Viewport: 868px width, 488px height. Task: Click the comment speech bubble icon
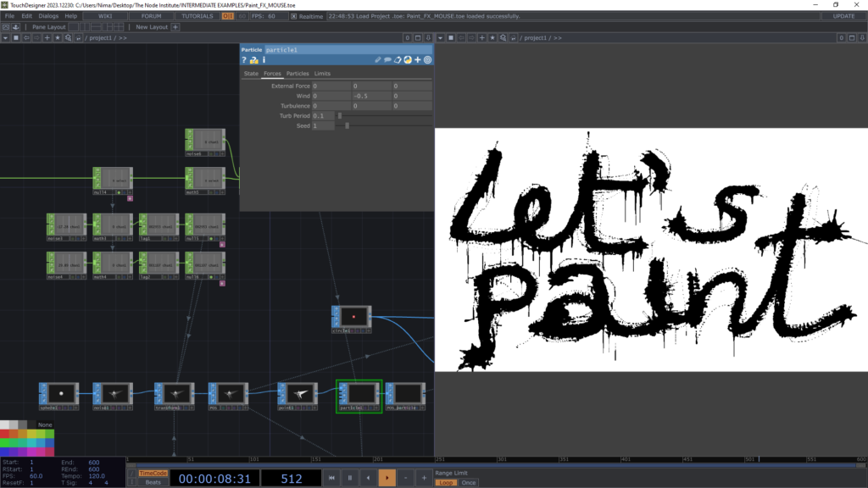387,60
